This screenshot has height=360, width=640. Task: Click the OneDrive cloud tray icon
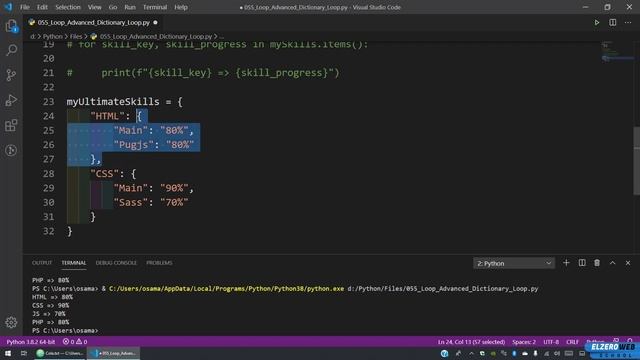[525, 353]
